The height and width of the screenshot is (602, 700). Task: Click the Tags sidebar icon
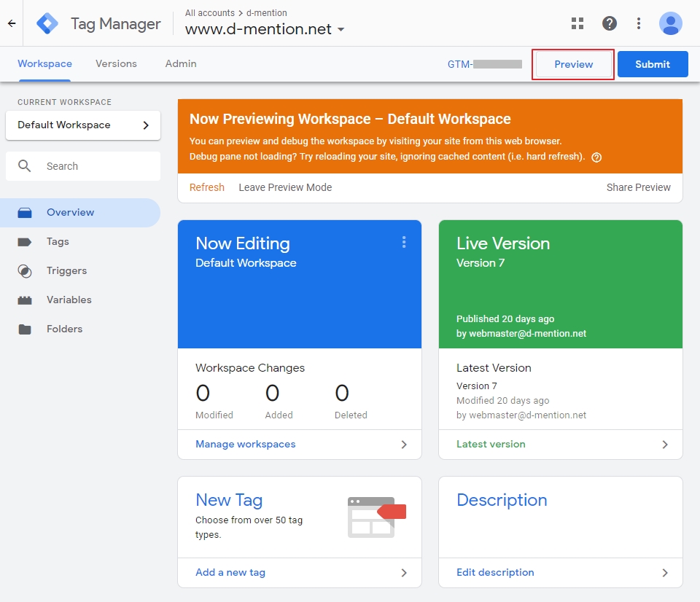[x=25, y=242]
